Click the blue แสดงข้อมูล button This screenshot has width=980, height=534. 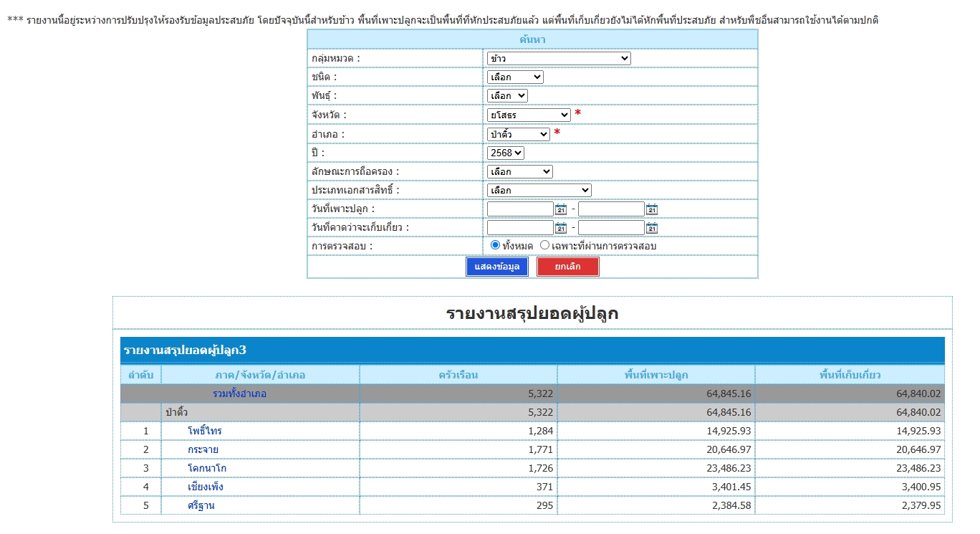496,267
